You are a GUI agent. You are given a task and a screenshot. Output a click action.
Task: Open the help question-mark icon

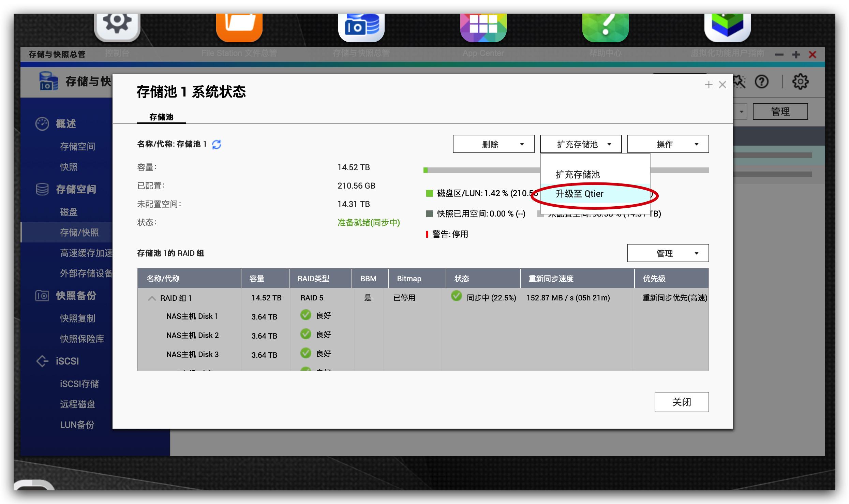coord(762,82)
